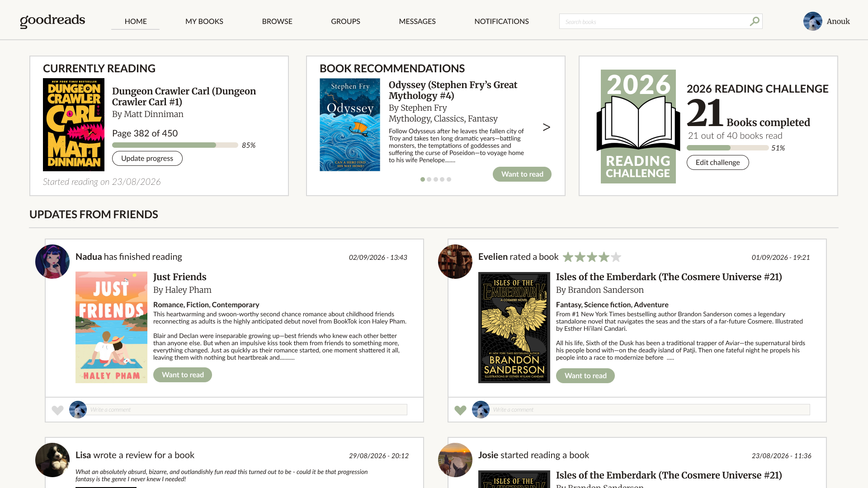The height and width of the screenshot is (488, 868).
Task: Click the 2026 Reading Challenge badge
Action: [x=638, y=127]
